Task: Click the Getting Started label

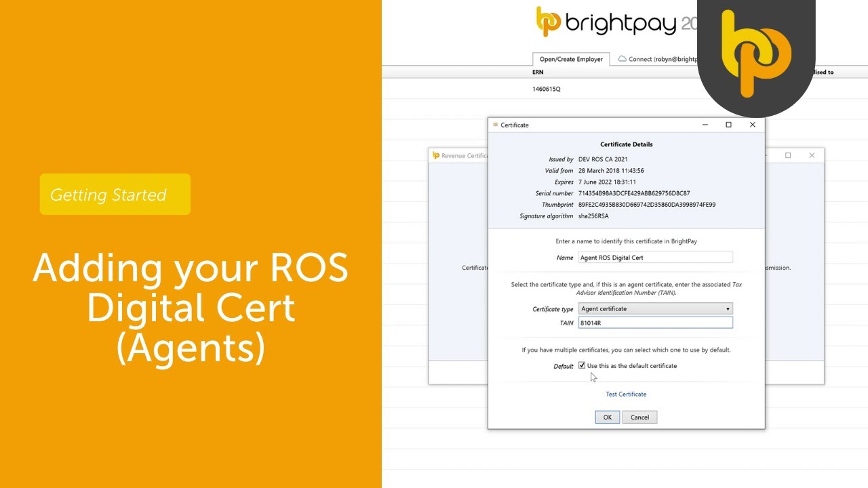Action: point(115,195)
